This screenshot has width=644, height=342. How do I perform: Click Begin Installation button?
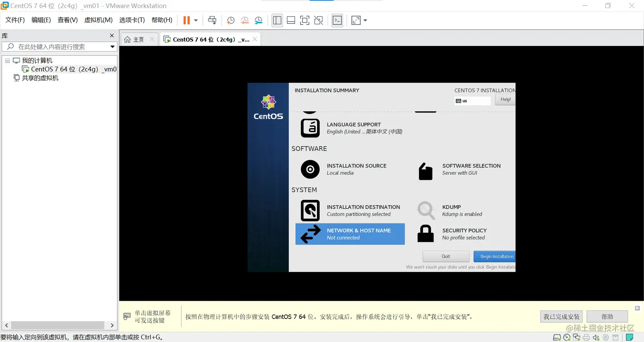pyautogui.click(x=494, y=256)
